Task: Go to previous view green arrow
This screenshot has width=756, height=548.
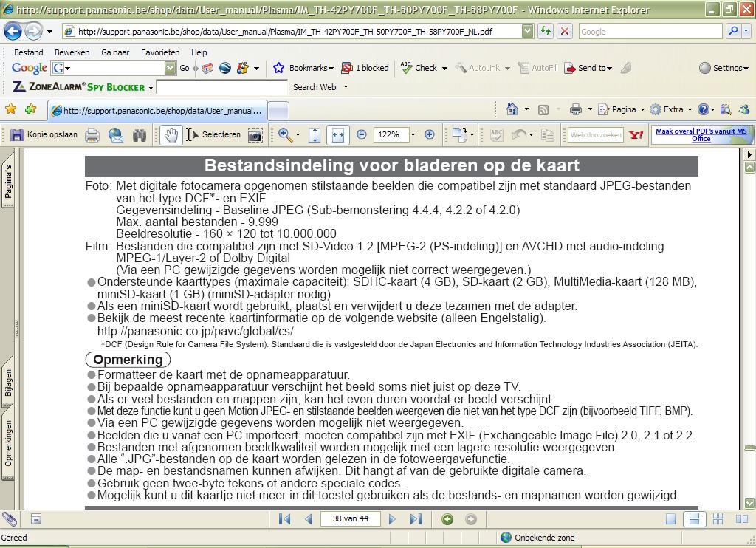Action: pos(447,519)
